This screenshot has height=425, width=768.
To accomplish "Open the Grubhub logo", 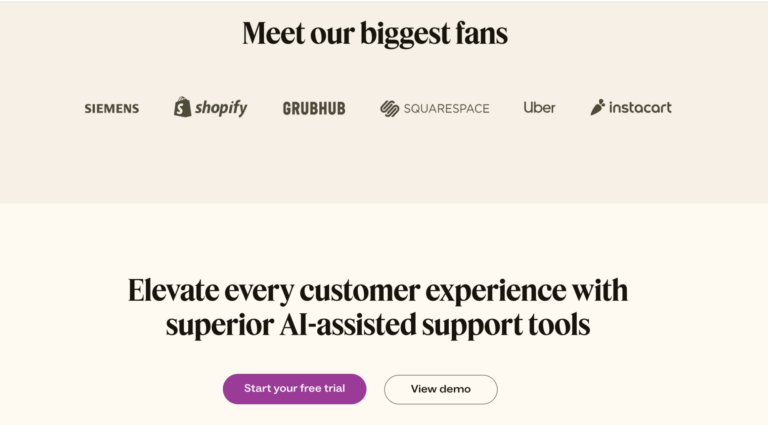I will coord(314,108).
